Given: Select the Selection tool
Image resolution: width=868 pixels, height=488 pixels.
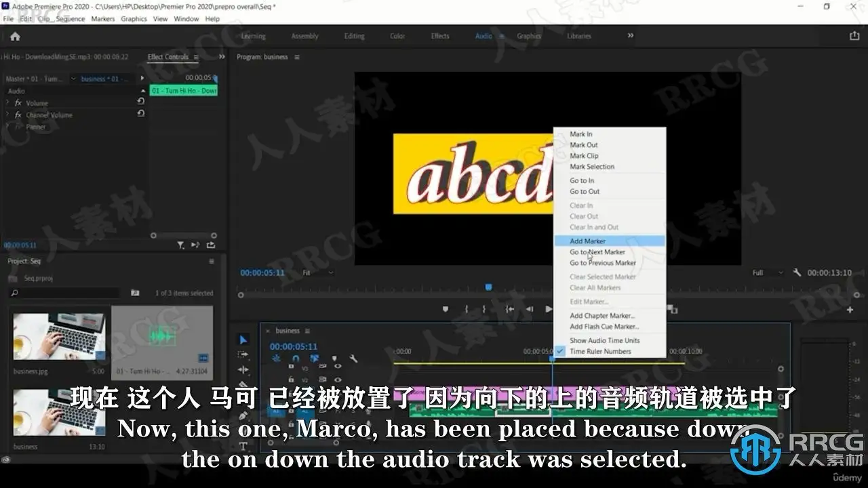Looking at the screenshot, I should (243, 340).
